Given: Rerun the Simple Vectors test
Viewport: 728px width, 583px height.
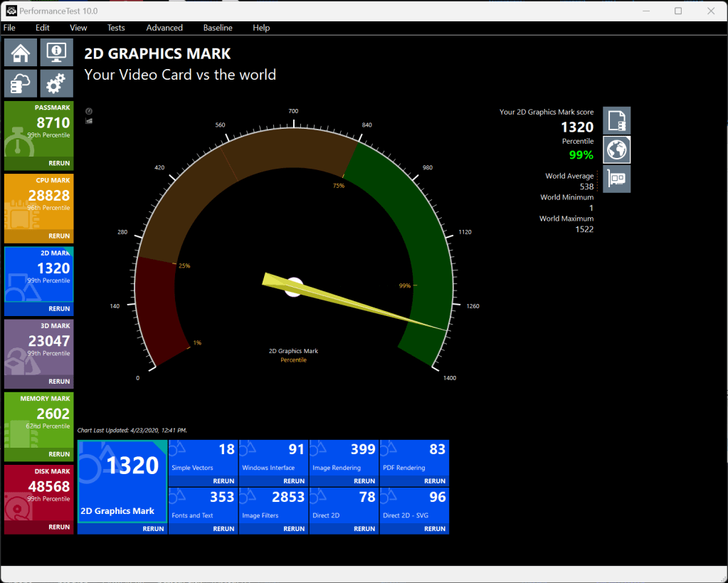Looking at the screenshot, I should 223,481.
